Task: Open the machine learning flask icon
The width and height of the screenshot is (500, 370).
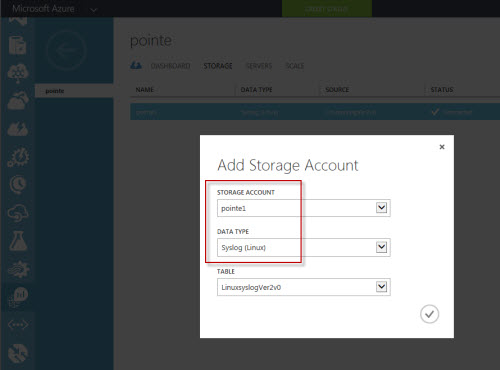Action: point(18,241)
